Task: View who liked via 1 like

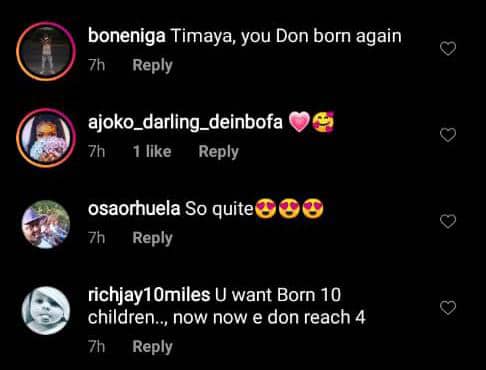Action: pyautogui.click(x=152, y=152)
